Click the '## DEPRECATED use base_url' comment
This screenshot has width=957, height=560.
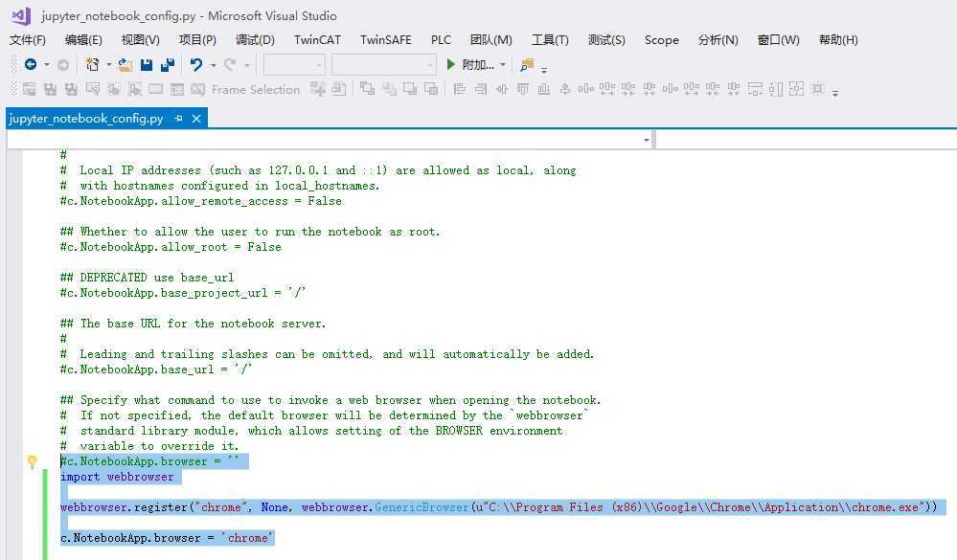(148, 278)
